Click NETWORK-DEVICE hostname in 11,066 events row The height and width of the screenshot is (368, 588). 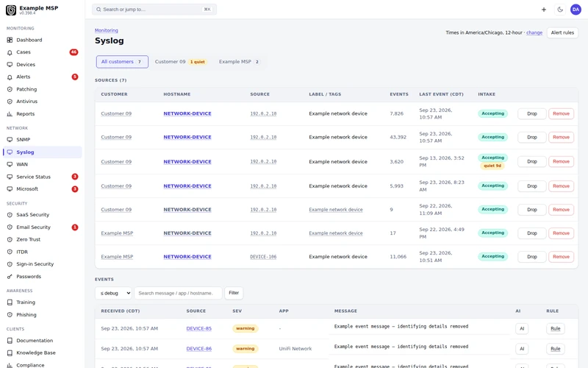click(187, 257)
